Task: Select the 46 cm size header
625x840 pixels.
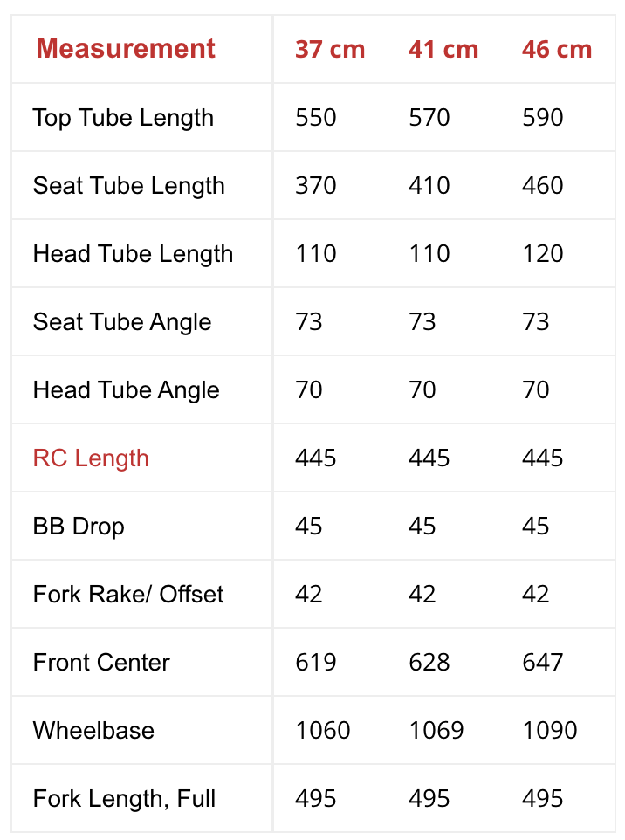Action: coord(557,49)
